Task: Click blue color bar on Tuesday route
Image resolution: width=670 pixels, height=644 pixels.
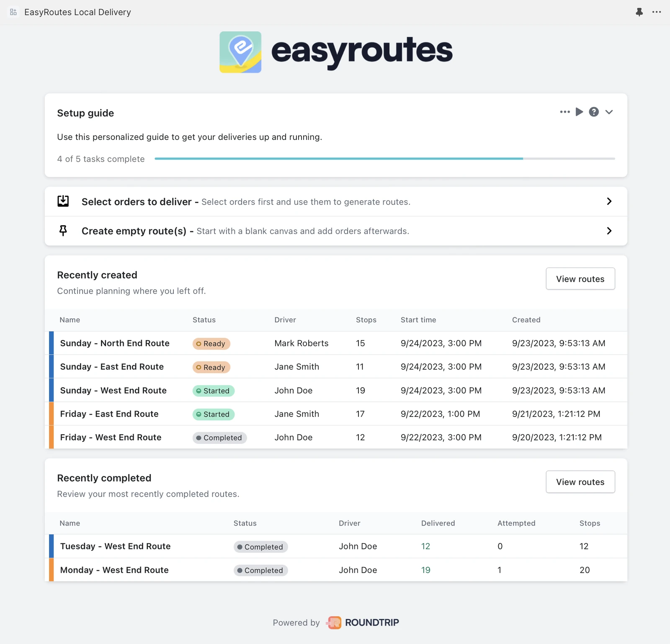Action: (52, 546)
